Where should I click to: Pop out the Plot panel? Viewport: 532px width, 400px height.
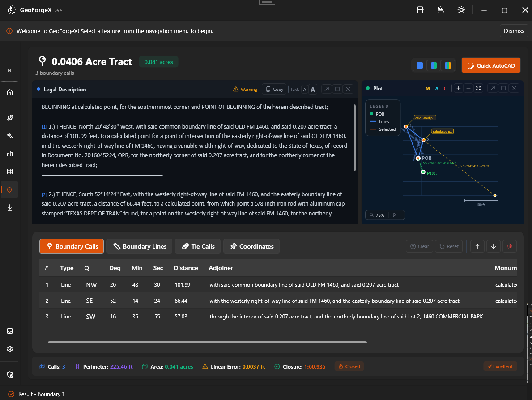[x=493, y=88]
